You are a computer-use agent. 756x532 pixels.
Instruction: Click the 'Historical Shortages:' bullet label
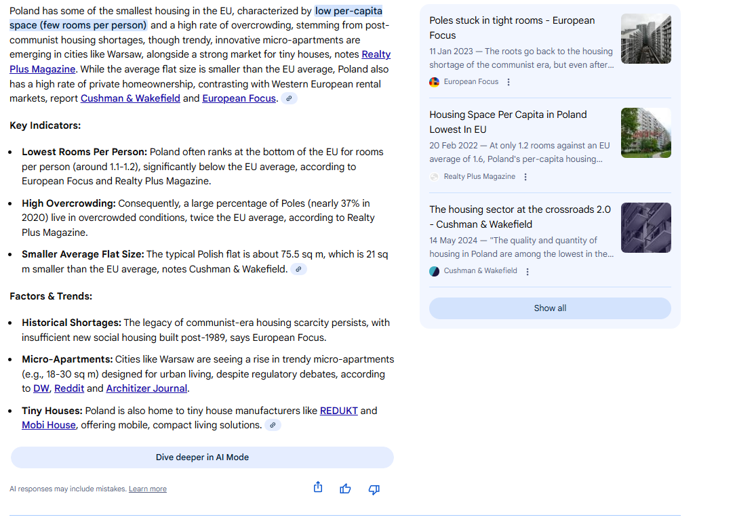click(x=71, y=323)
